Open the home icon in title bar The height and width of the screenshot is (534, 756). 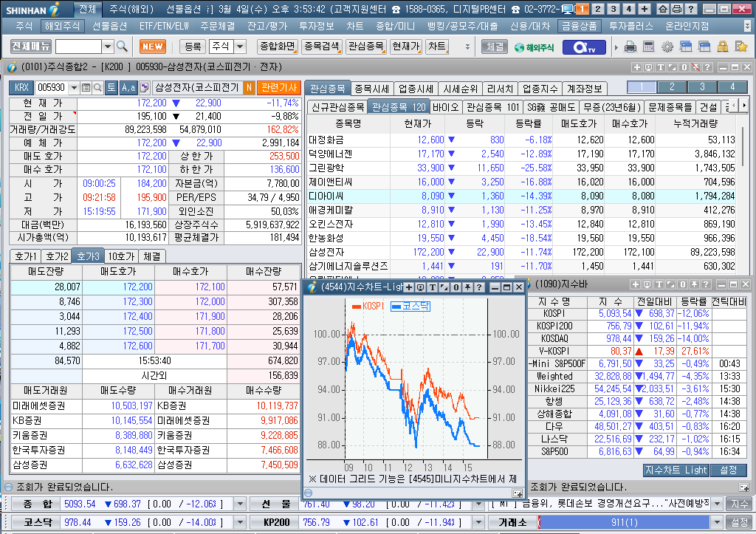pos(663,9)
